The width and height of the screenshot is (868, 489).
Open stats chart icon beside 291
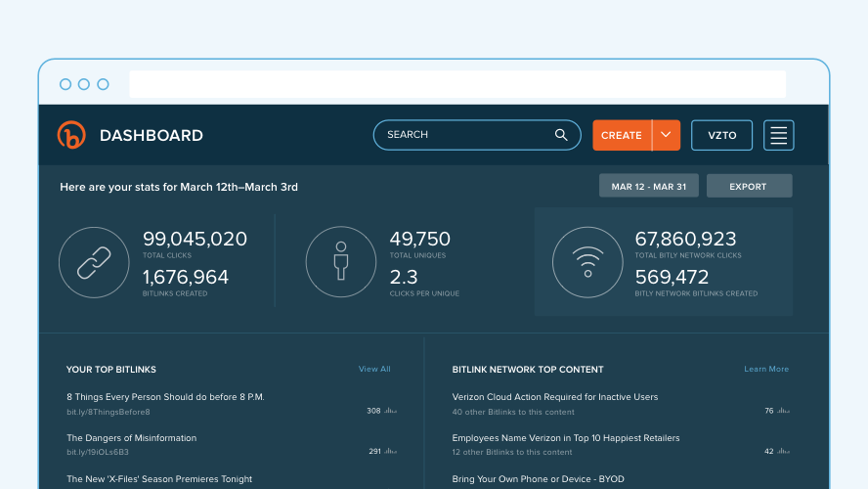pos(391,451)
